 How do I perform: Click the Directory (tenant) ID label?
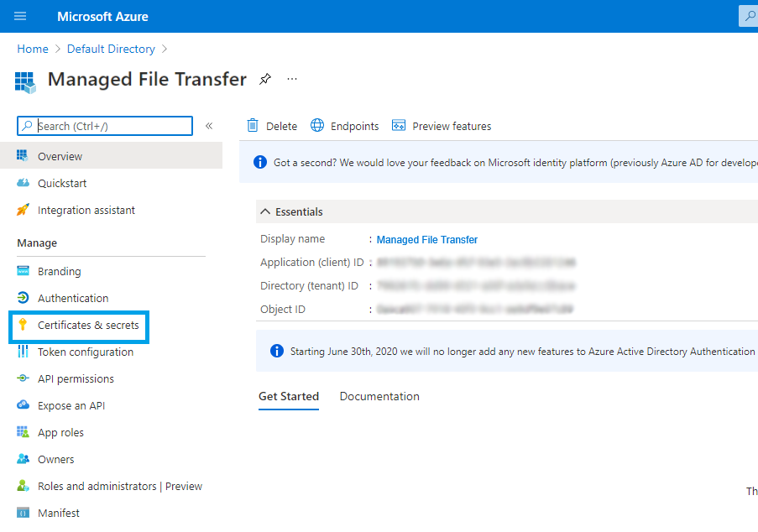click(x=310, y=286)
